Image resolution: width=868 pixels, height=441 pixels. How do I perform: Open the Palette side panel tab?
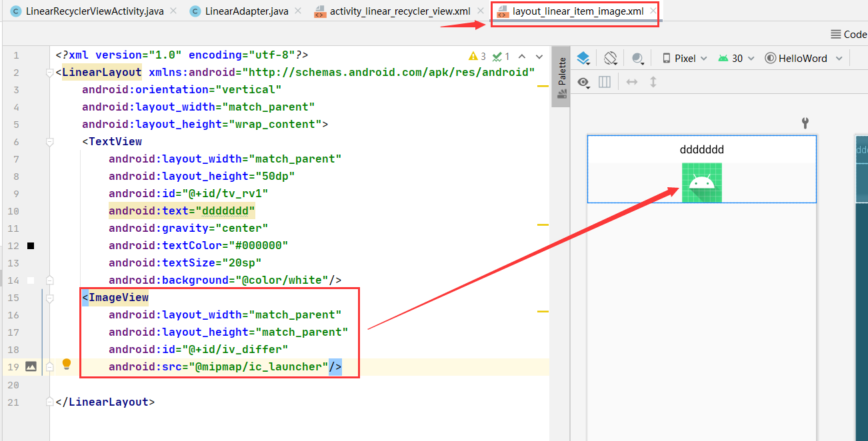click(x=562, y=78)
